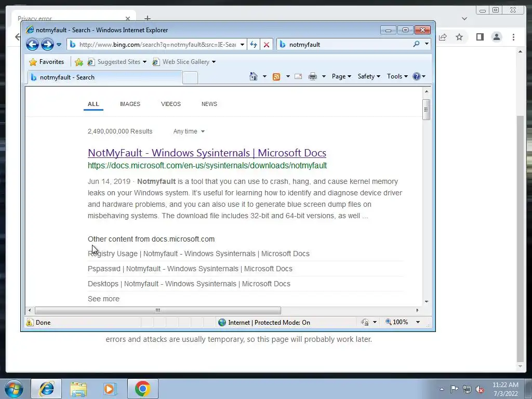Expand the Feeds dropdown arrow
Viewport: 532px width, 399px height.
click(x=288, y=76)
